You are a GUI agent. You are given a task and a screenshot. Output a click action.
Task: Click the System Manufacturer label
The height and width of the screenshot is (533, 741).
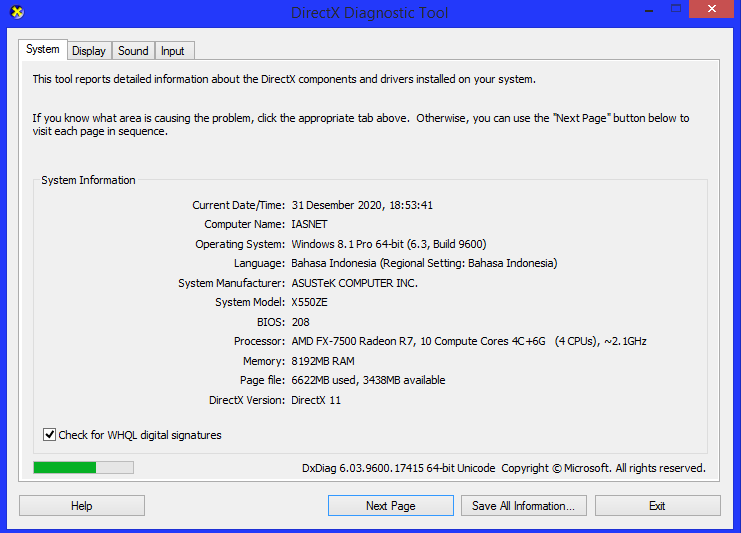click(x=231, y=283)
